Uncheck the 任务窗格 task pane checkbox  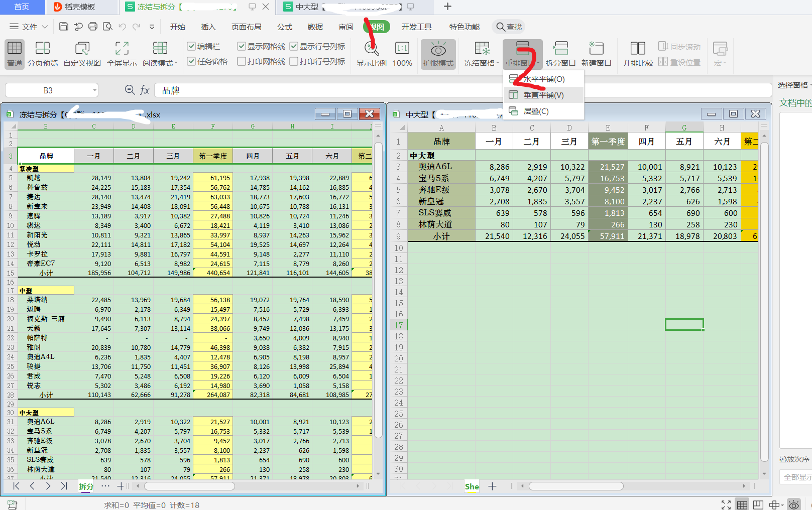pos(191,61)
